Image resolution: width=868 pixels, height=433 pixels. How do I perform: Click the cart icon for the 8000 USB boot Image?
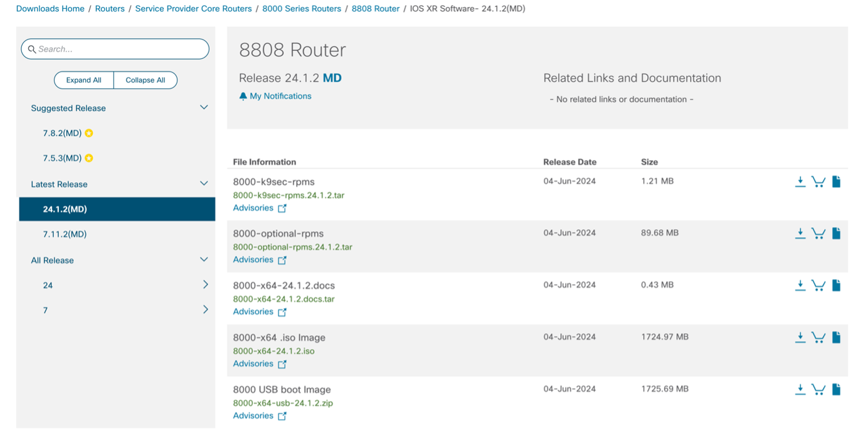pos(818,389)
